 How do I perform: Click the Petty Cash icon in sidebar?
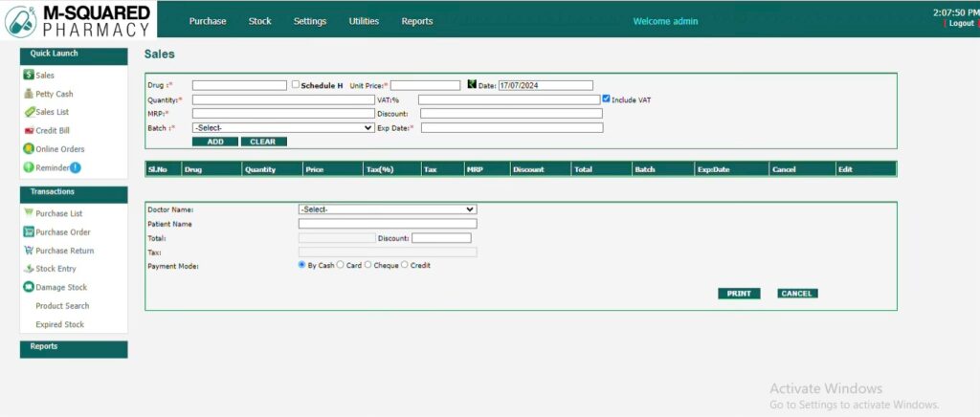coord(29,94)
